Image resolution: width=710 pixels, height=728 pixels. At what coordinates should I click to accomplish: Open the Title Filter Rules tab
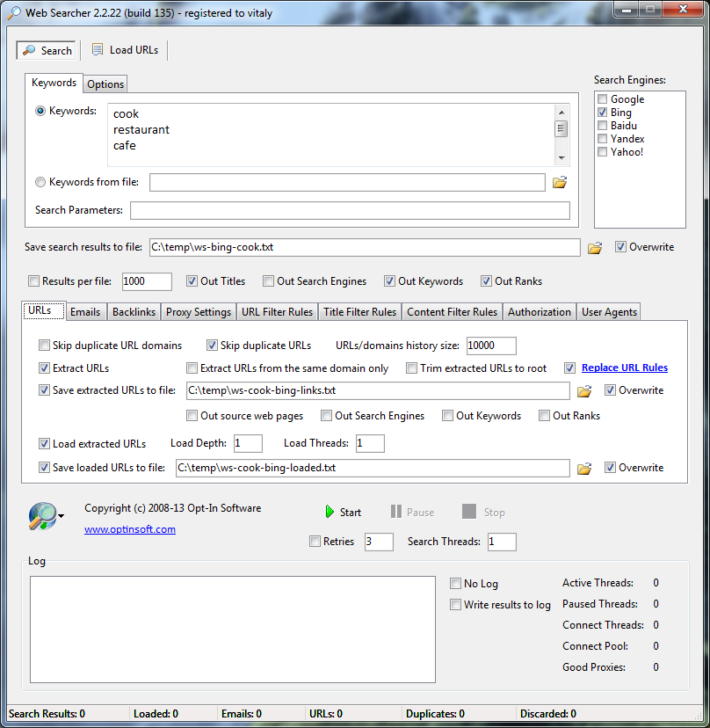pyautogui.click(x=359, y=312)
